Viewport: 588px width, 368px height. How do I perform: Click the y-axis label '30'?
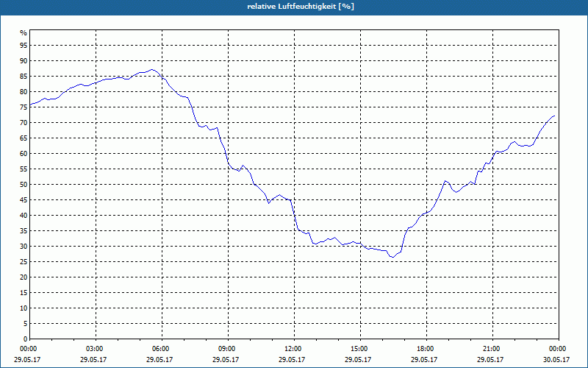click(24, 247)
